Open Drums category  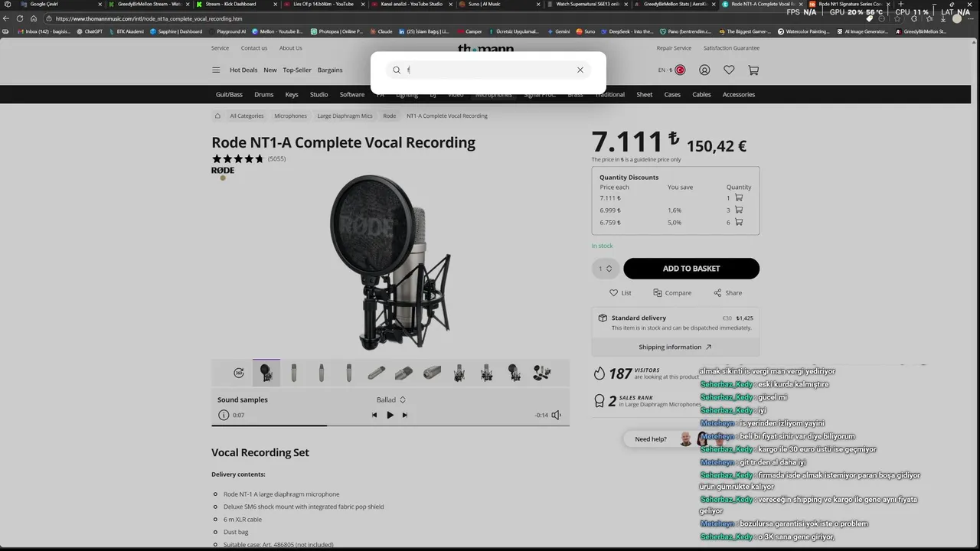pos(264,94)
